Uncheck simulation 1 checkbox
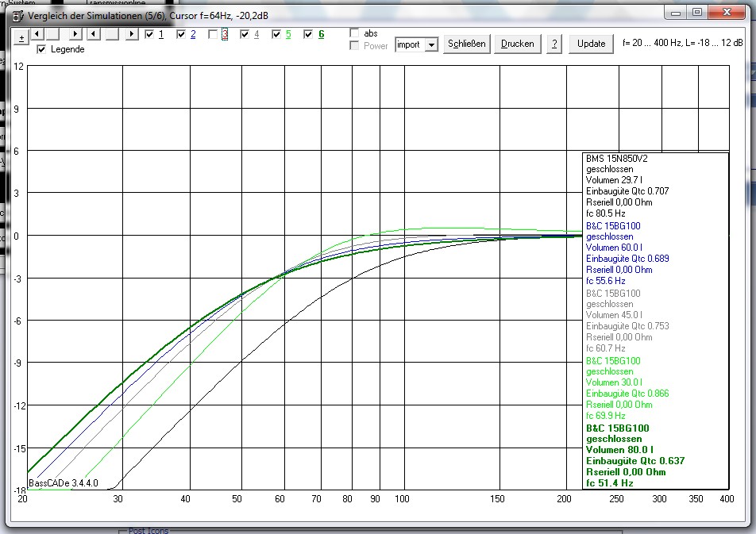The image size is (756, 534). (x=149, y=34)
